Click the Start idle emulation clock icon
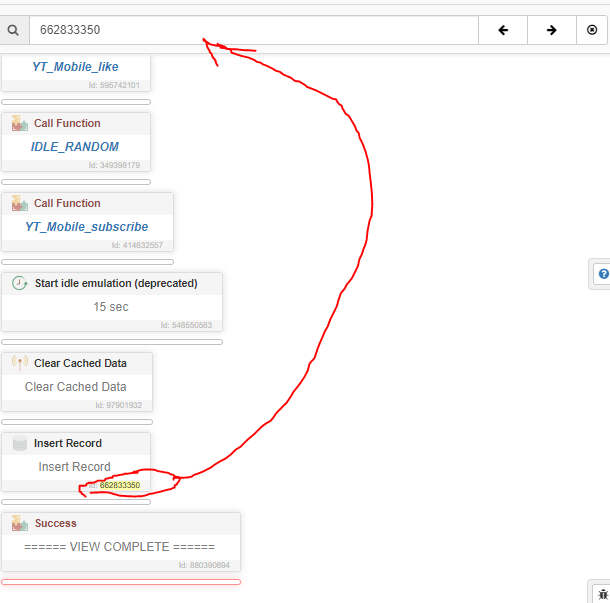 (x=19, y=283)
